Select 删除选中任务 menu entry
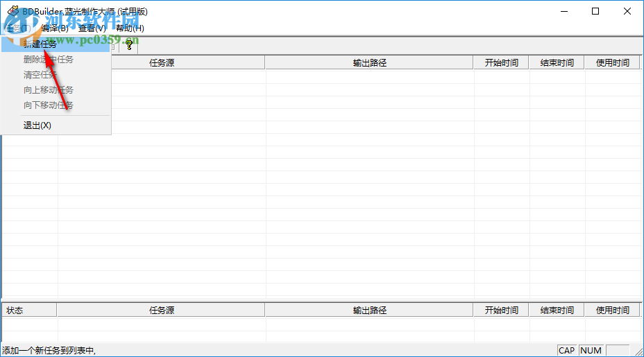This screenshot has width=644, height=357. [x=56, y=60]
